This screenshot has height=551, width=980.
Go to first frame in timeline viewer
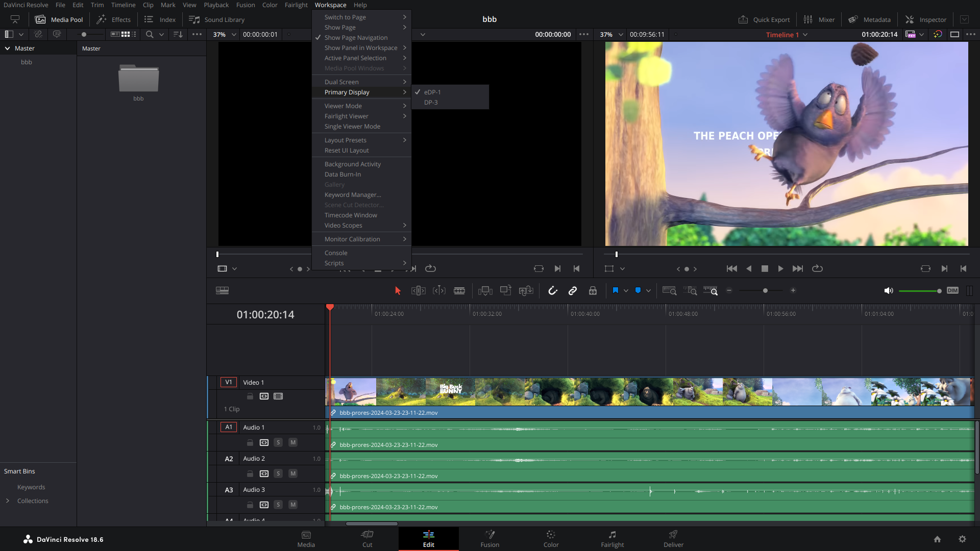731,269
